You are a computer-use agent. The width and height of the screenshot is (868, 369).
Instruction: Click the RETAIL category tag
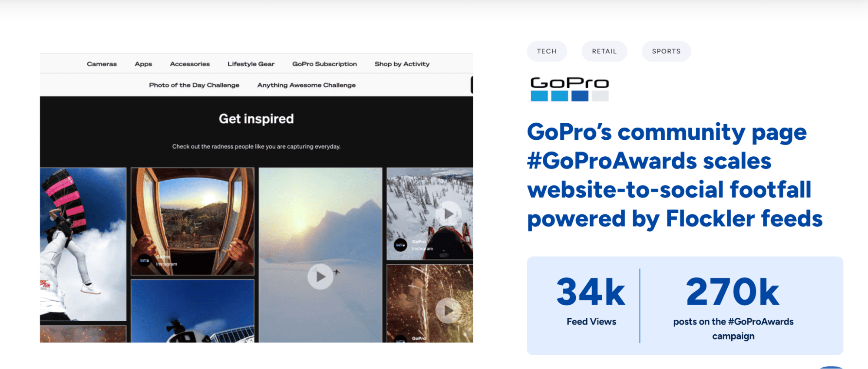point(604,51)
